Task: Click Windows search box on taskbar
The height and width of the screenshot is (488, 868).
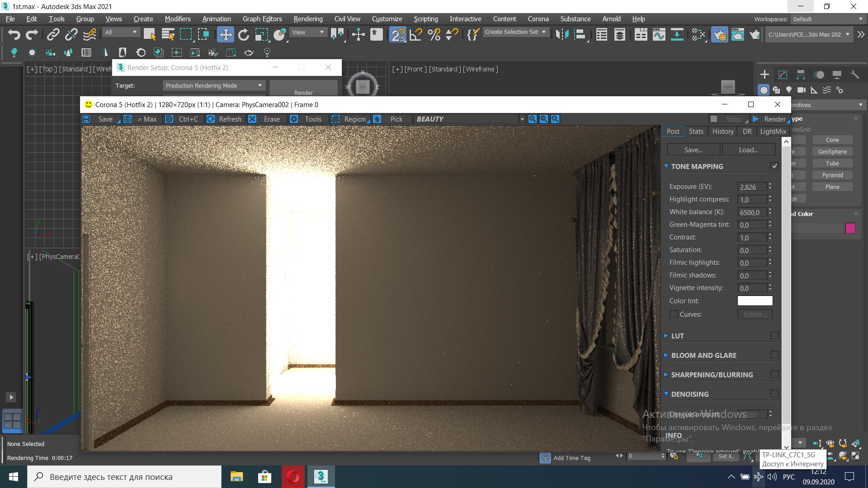Action: [124, 477]
